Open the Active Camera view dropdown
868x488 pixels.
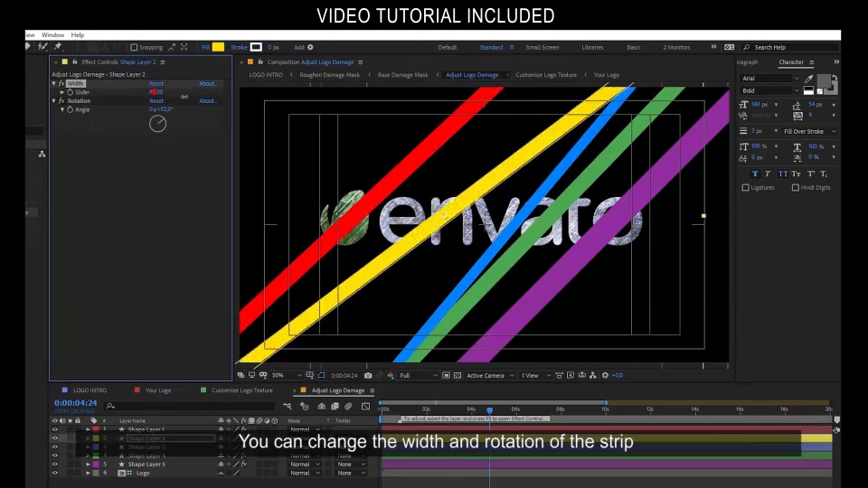[490, 375]
